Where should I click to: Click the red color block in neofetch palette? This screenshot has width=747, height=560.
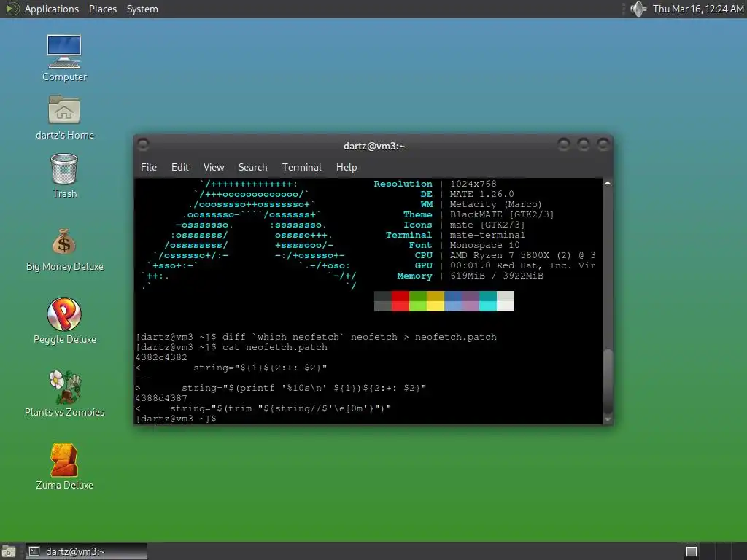pyautogui.click(x=400, y=301)
